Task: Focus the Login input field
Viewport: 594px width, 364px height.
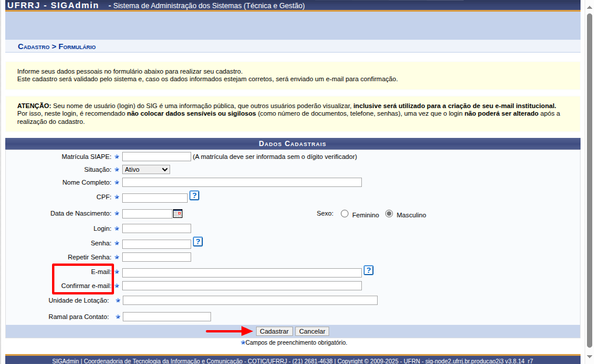Action: 157,228
